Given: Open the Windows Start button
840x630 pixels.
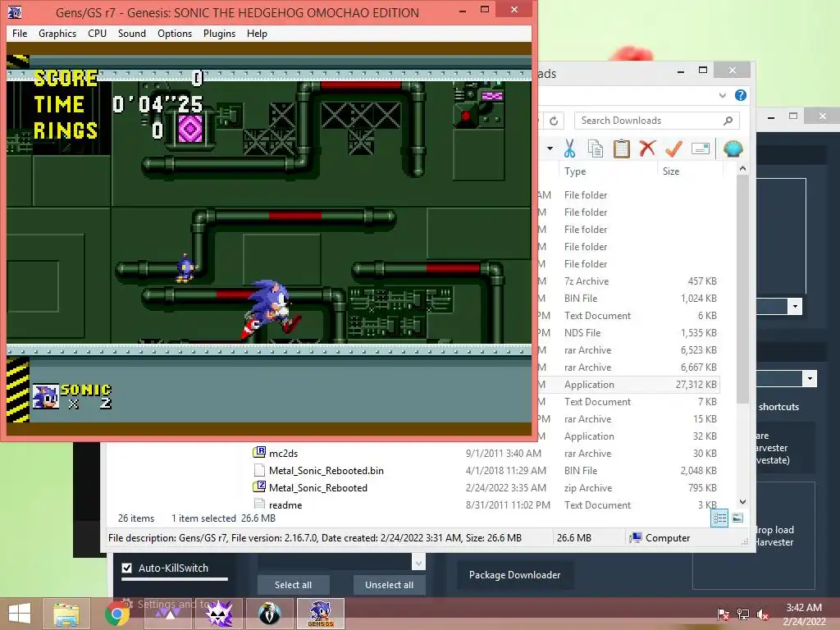Looking at the screenshot, I should pyautogui.click(x=20, y=614).
